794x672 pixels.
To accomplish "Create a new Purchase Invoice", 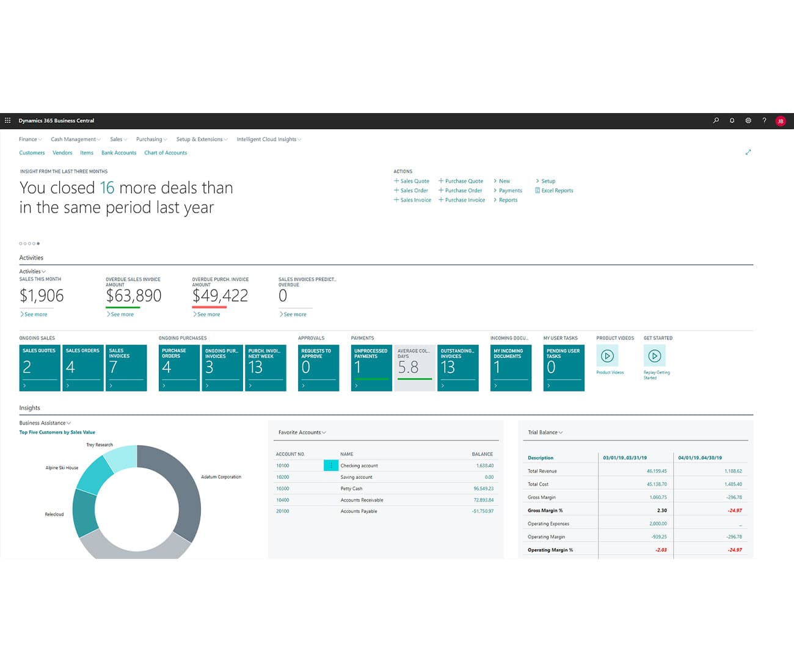I will click(462, 200).
